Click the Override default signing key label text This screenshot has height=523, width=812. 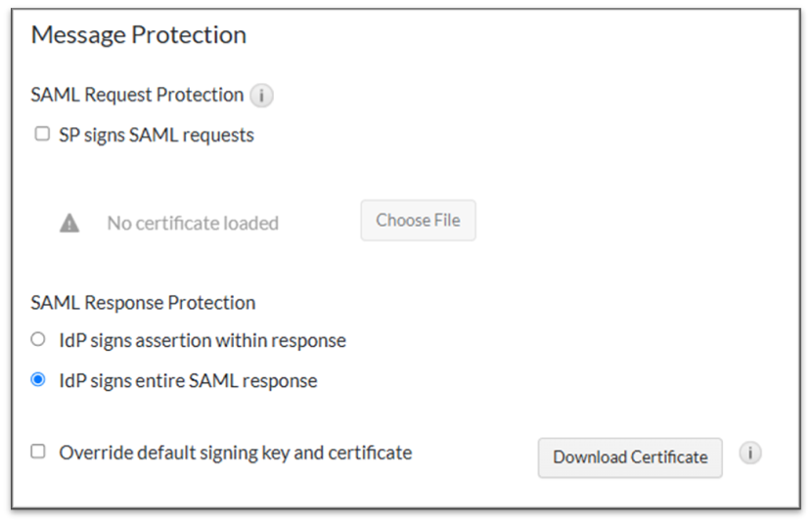[x=236, y=453]
